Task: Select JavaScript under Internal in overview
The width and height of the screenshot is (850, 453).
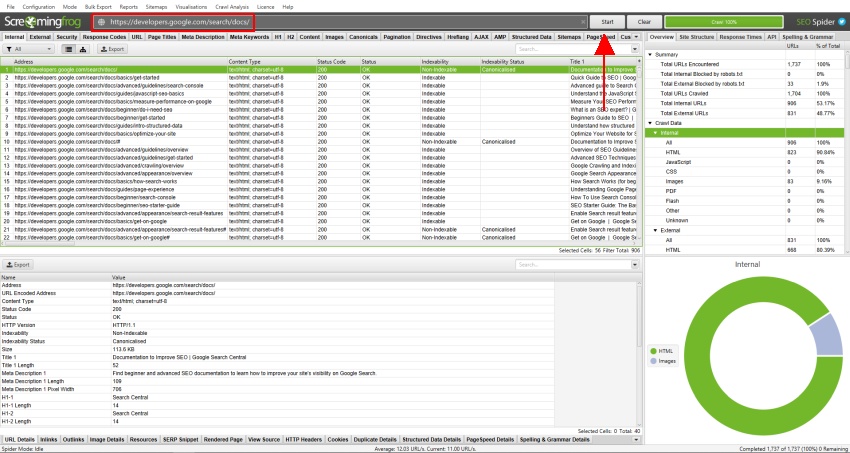Action: click(744, 162)
